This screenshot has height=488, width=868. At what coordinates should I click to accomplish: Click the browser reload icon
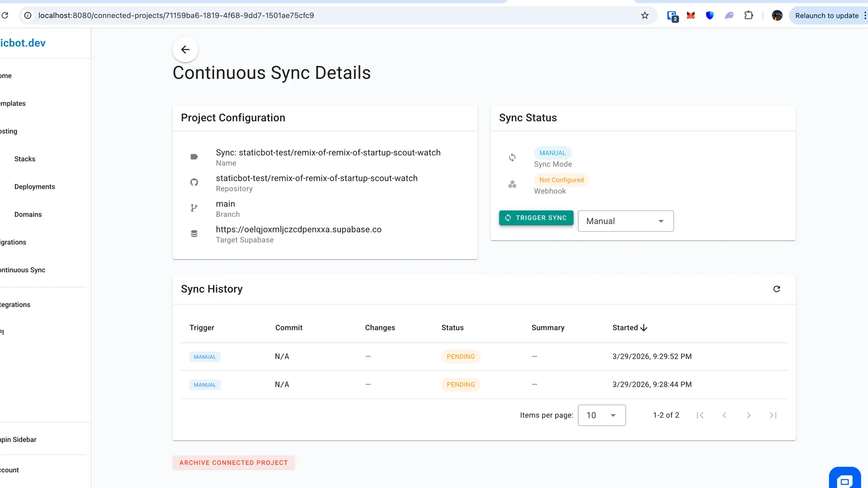5,16
